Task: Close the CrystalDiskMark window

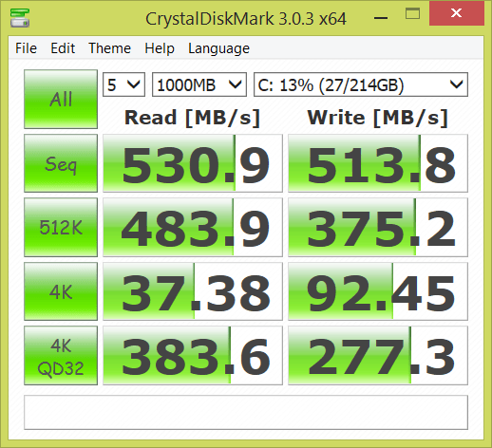Action: click(x=456, y=13)
